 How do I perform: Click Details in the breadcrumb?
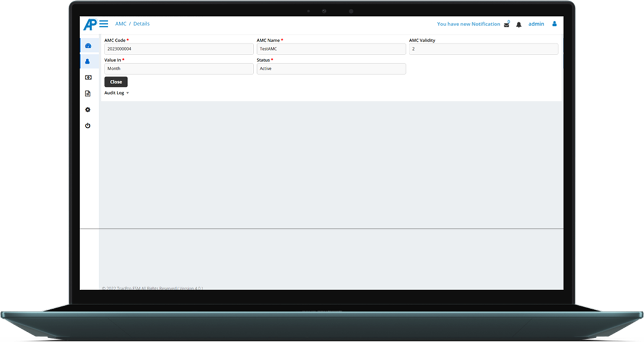point(141,24)
